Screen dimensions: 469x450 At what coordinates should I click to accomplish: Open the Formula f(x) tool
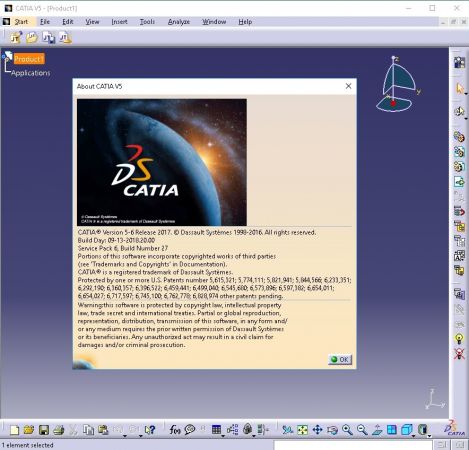[x=175, y=430]
